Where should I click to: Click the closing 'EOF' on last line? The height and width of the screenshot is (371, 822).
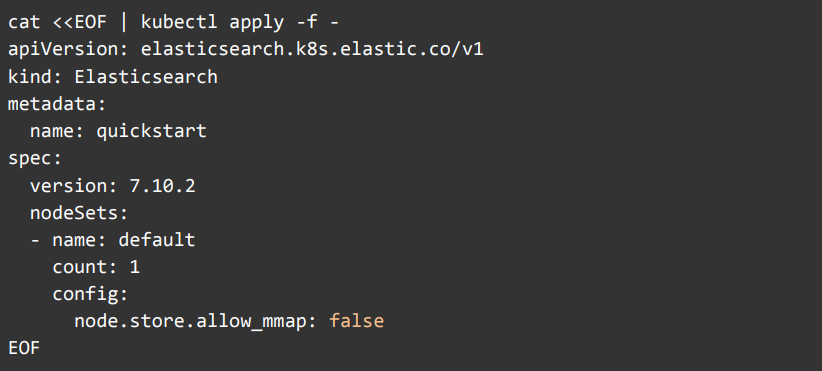[x=24, y=348]
